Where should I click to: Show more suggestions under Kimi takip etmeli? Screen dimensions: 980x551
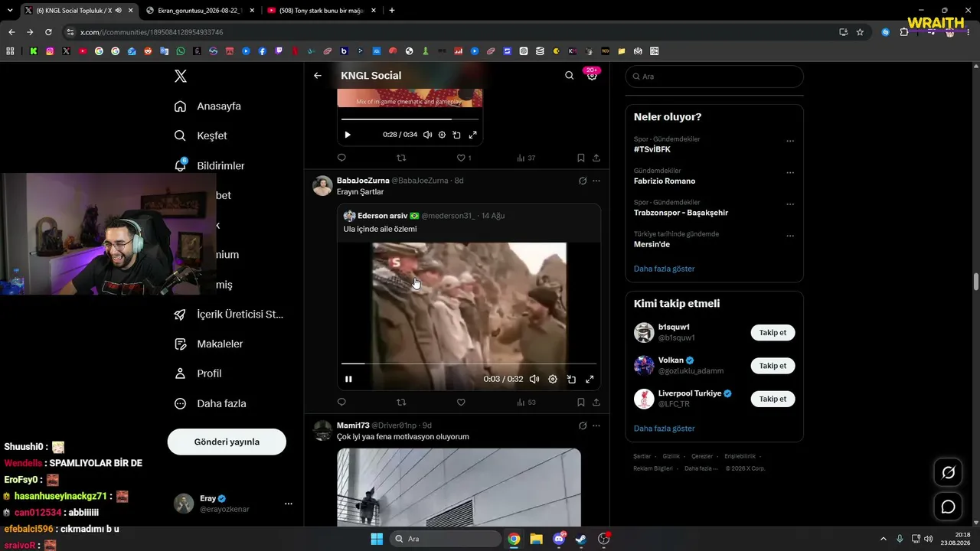coord(665,429)
